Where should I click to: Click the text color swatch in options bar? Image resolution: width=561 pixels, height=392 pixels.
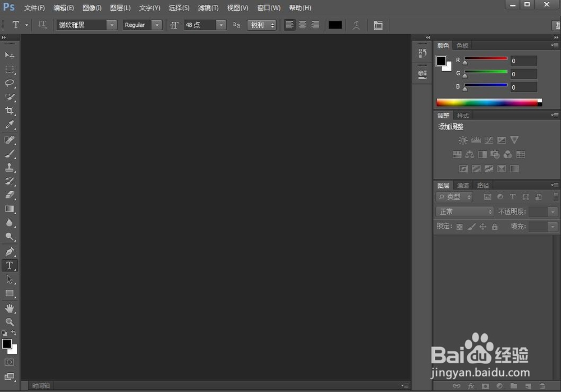click(x=335, y=25)
